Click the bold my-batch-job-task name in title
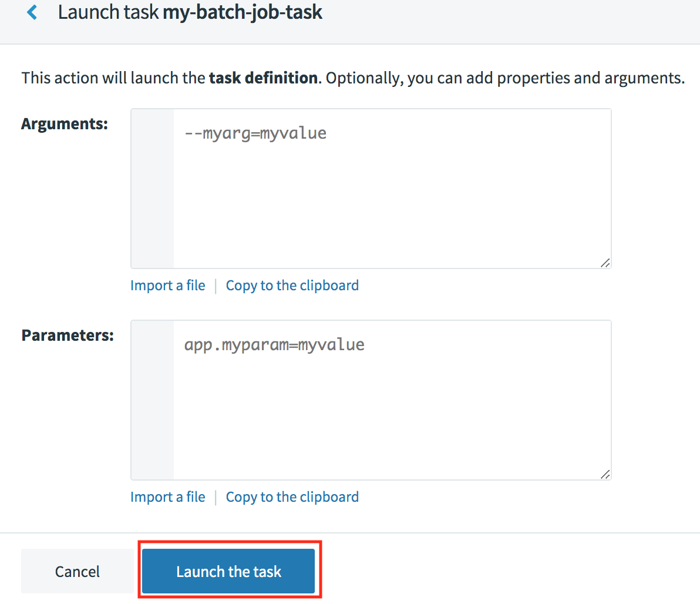 coord(243,12)
